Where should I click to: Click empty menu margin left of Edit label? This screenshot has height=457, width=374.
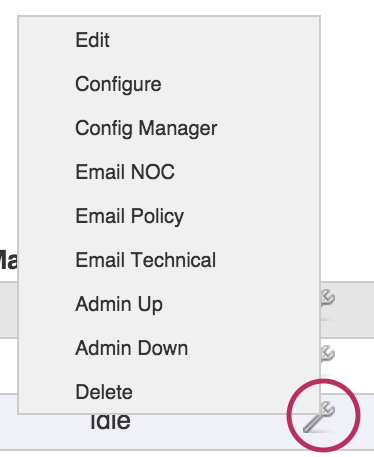click(x=47, y=40)
